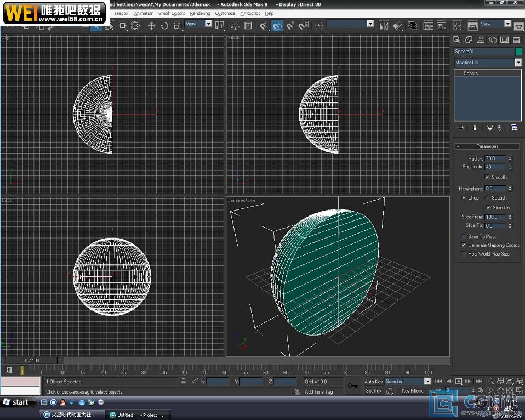Open the Customize menu

(x=225, y=13)
